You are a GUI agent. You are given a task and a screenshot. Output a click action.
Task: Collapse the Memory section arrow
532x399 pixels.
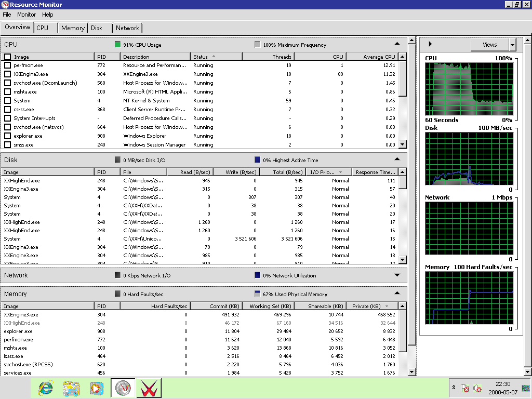(397, 293)
